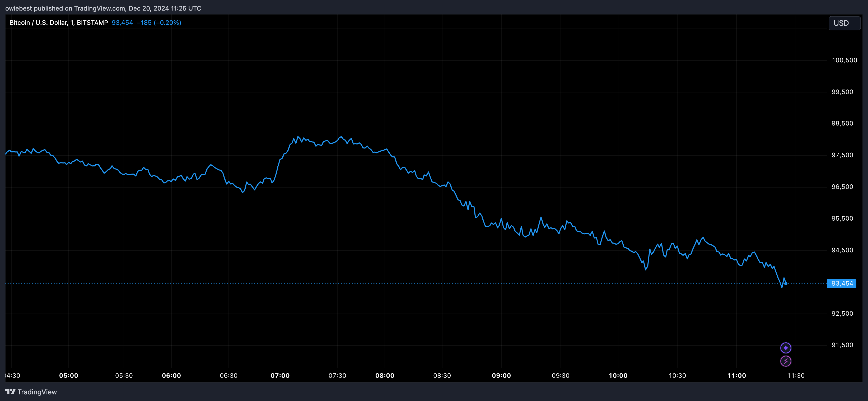Image resolution: width=868 pixels, height=401 pixels.
Task: Click the Bitcoin / U.S. Dollar symbol title
Action: pos(38,22)
